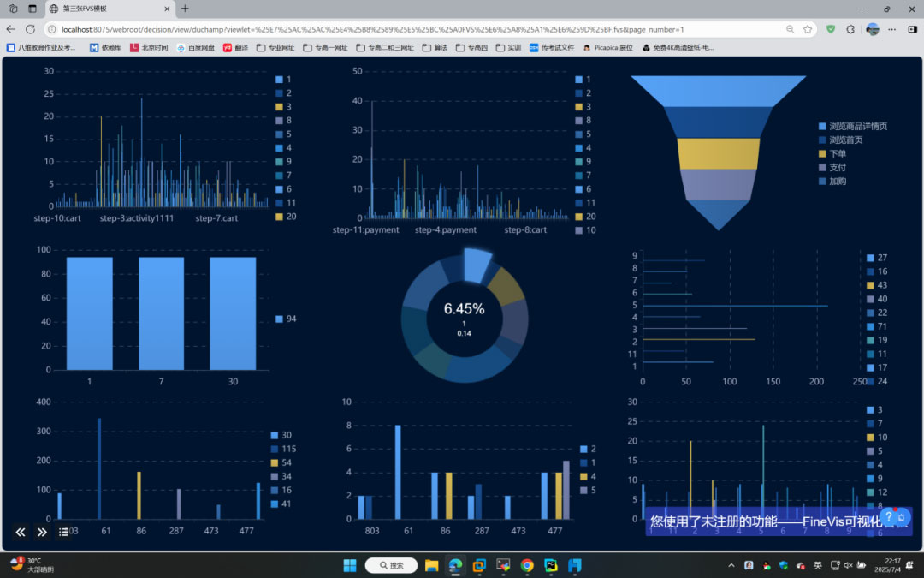
Task: Open PyCharm from the taskbar
Action: pos(551,565)
